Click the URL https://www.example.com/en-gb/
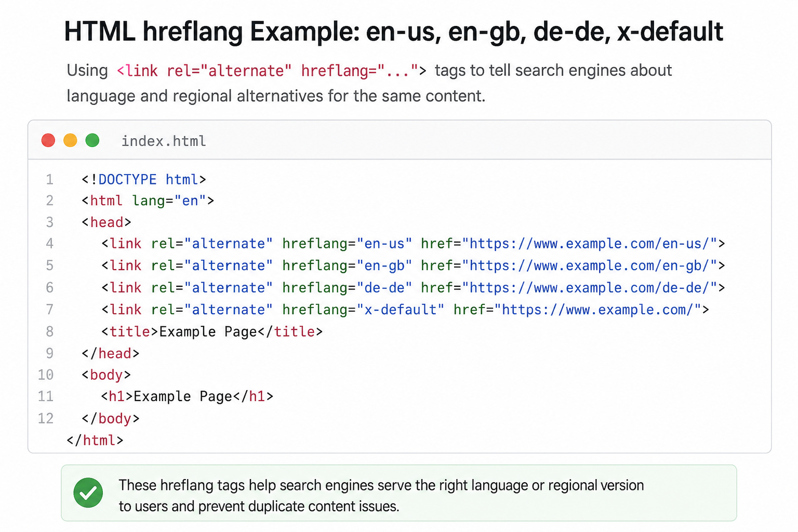This screenshot has width=798, height=532. pyautogui.click(x=590, y=265)
